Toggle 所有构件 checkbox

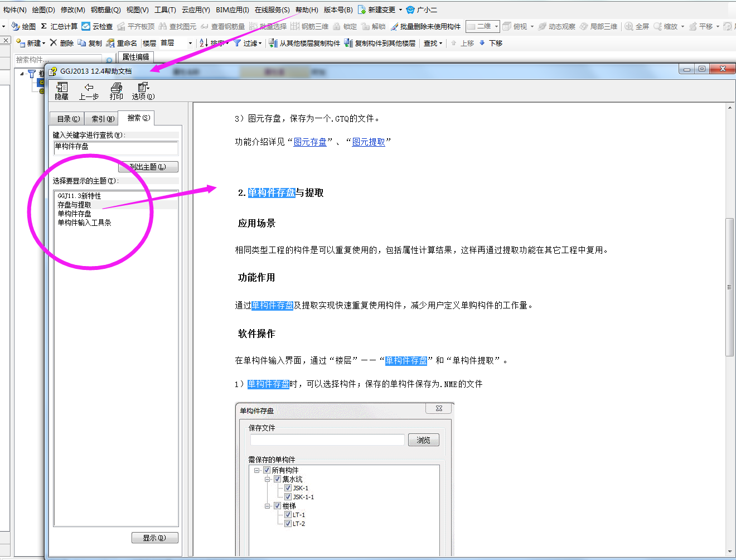(267, 470)
